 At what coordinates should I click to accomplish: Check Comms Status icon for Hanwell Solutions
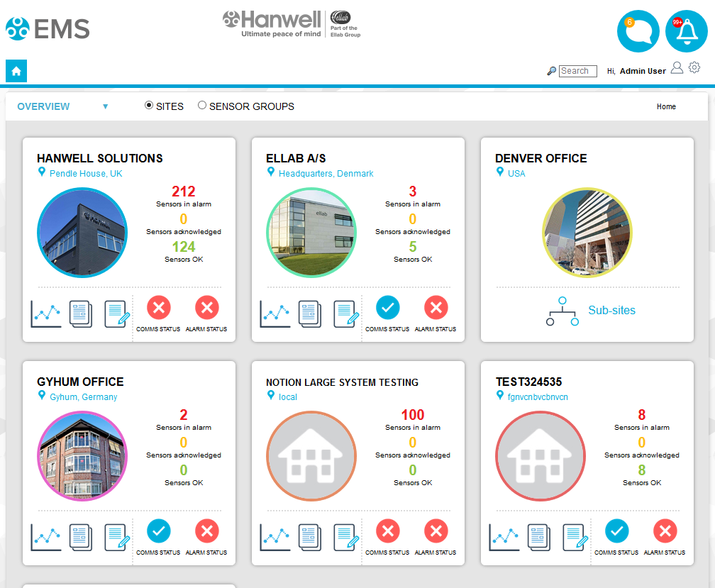(x=159, y=308)
